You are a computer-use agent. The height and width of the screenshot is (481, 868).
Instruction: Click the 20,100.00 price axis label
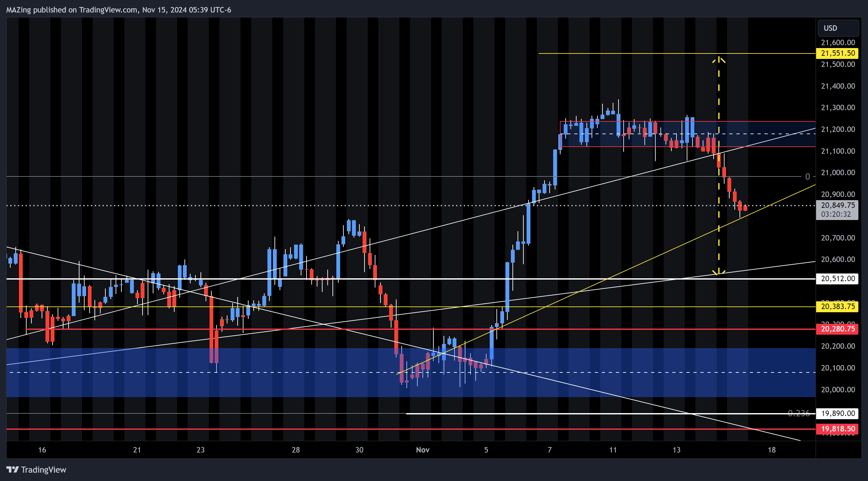point(838,368)
